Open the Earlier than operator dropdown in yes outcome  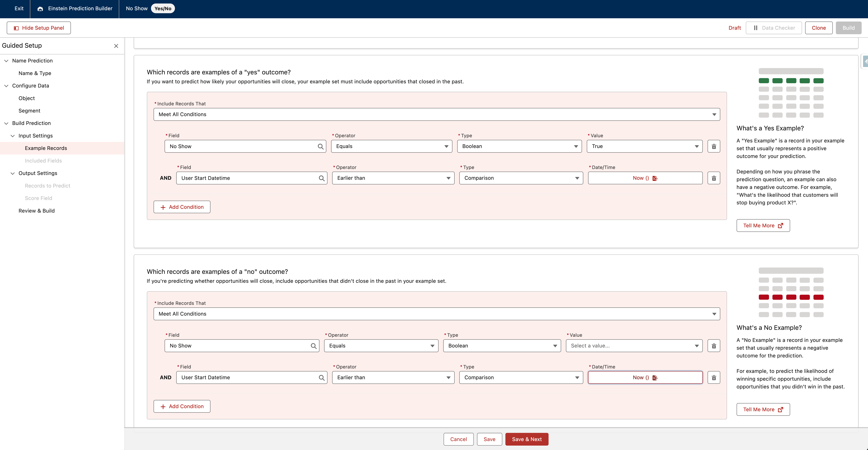point(393,178)
